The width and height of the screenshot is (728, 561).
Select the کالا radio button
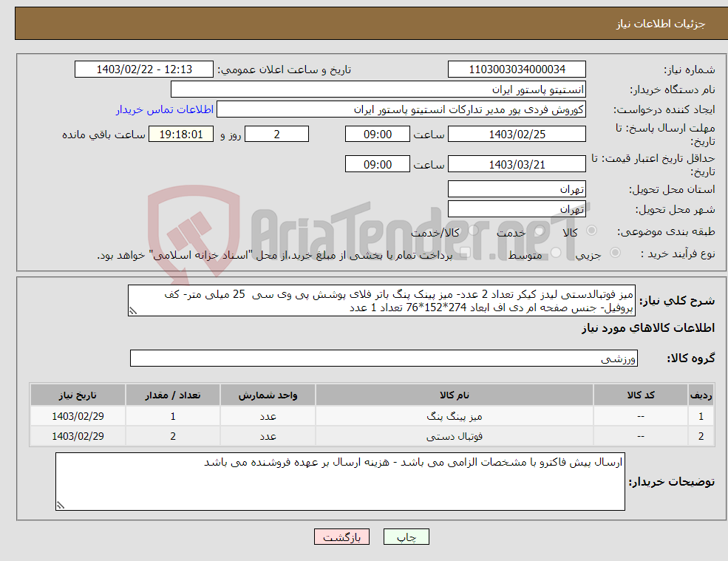coord(591,231)
